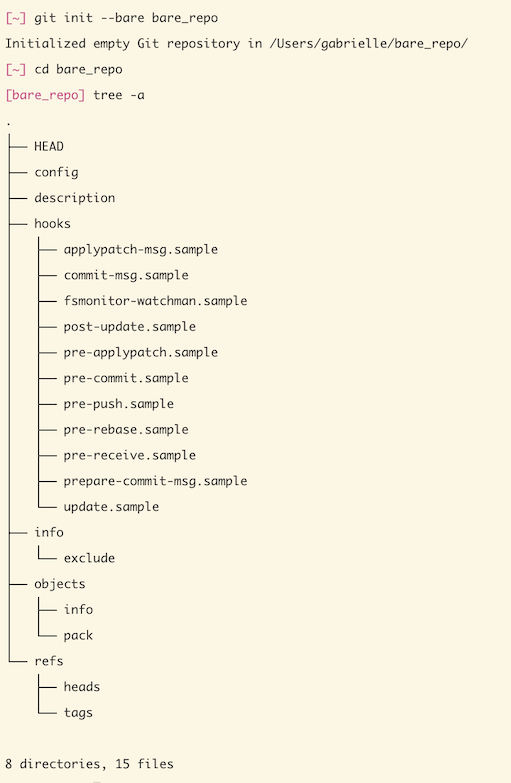Click the HEAD file entry
Screen dimensions: 511x783
click(x=49, y=146)
